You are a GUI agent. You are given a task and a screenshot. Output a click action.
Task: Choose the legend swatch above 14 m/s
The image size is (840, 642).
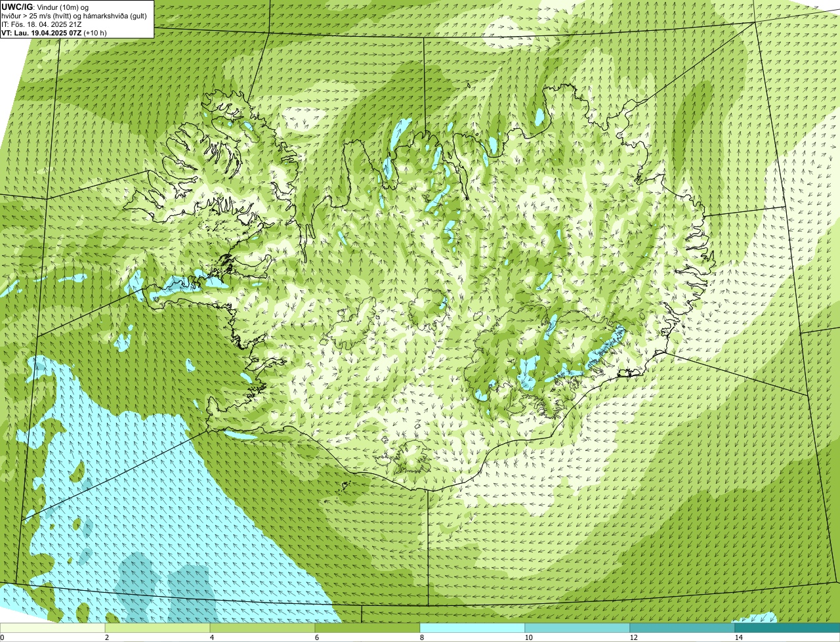(x=787, y=628)
